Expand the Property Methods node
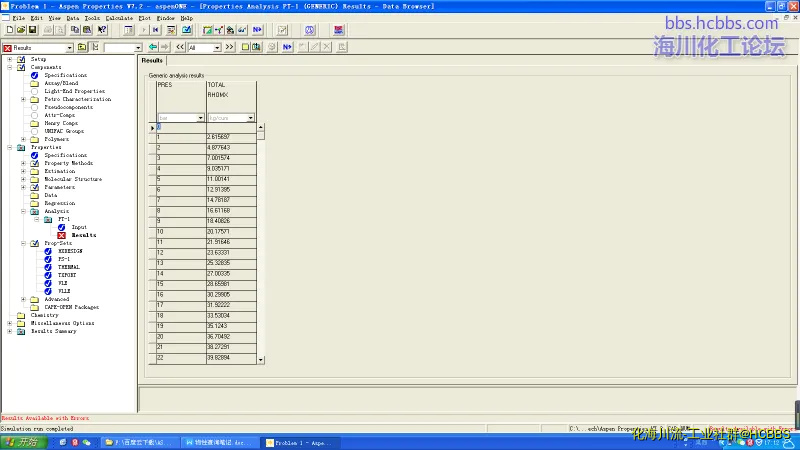 (23, 163)
